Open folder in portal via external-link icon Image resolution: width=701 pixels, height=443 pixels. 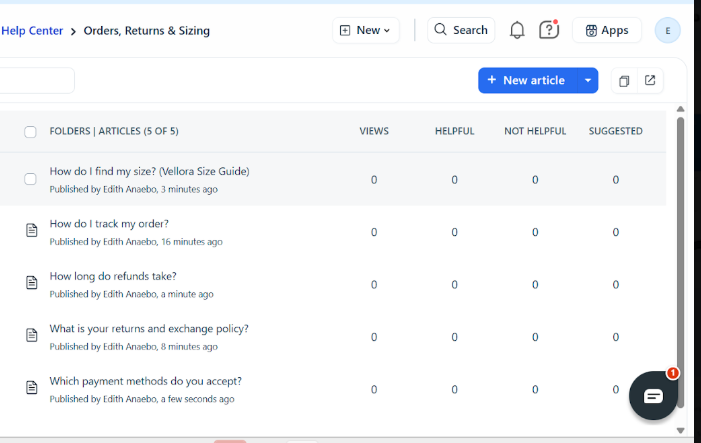650,80
